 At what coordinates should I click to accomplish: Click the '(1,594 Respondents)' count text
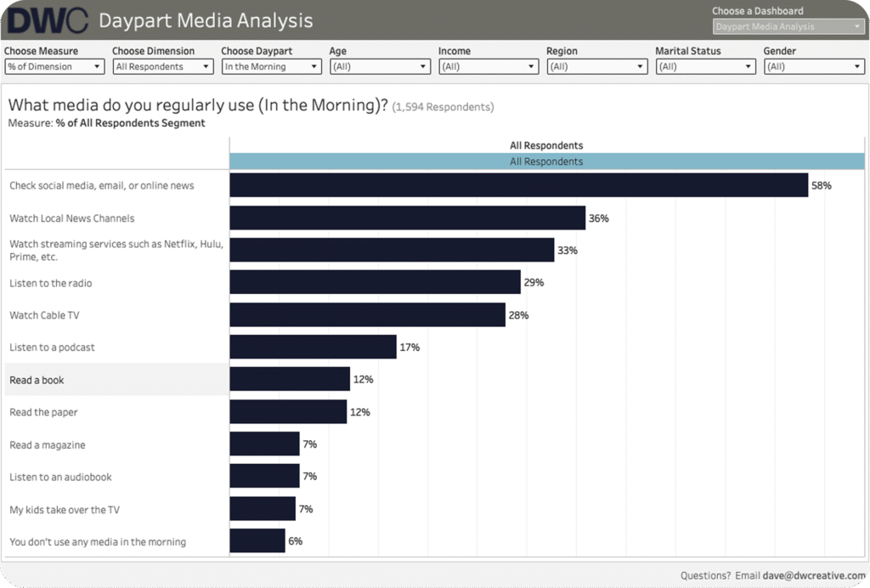coord(443,106)
